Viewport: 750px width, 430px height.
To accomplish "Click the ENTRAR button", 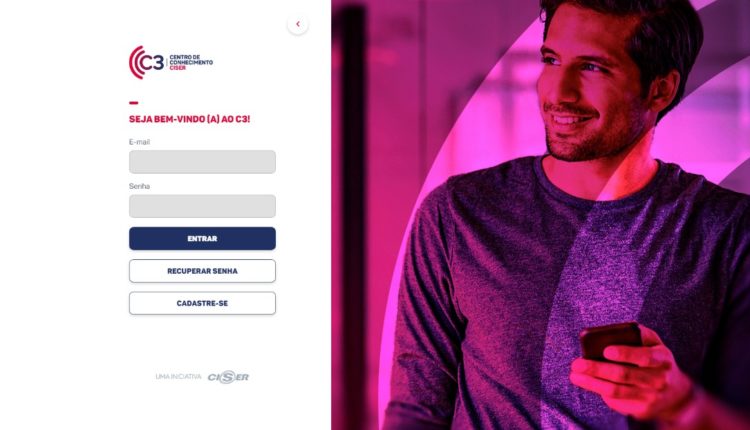I will coord(202,238).
